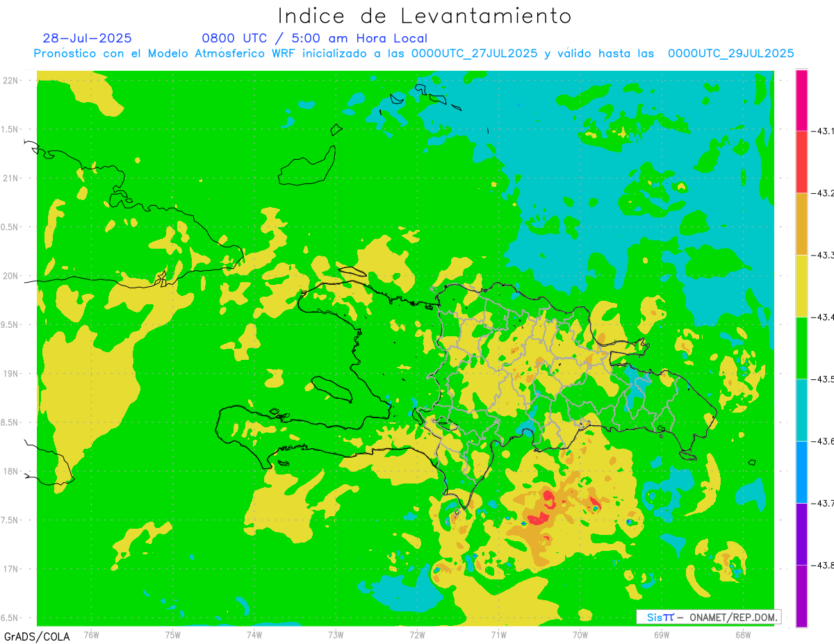Select the date text '28-Jul-2025'
Image resolution: width=834 pixels, height=644 pixels.
[x=88, y=38]
